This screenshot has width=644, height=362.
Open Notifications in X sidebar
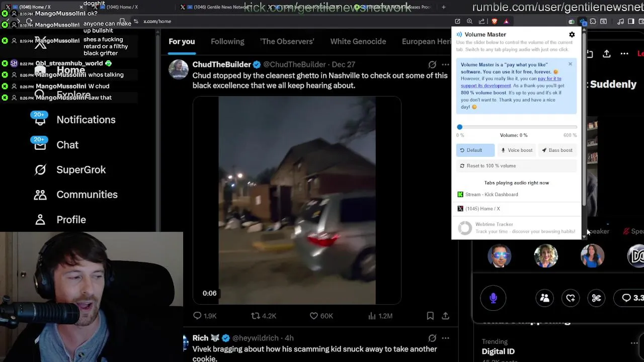86,120
